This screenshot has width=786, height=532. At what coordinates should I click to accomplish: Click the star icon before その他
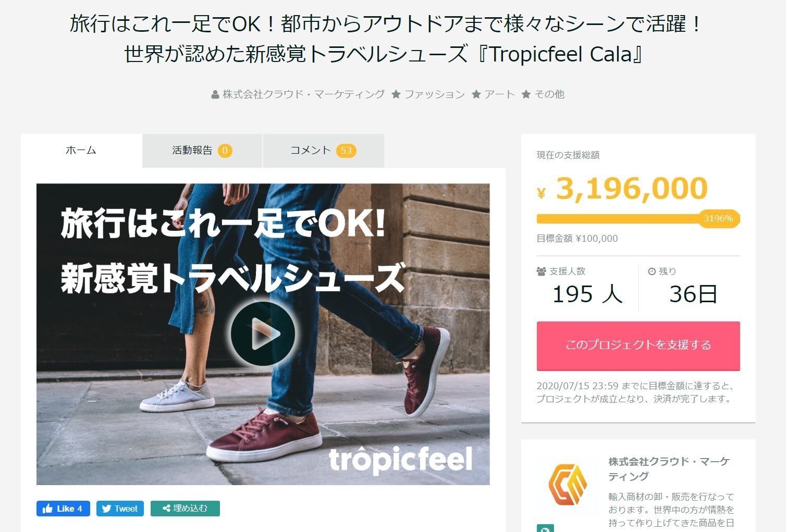[526, 94]
